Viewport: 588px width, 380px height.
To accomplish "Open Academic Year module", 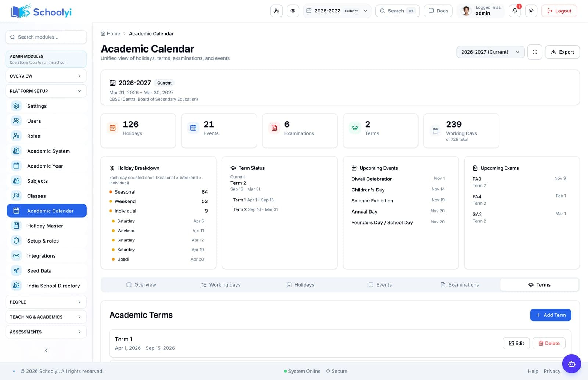I will (47, 166).
